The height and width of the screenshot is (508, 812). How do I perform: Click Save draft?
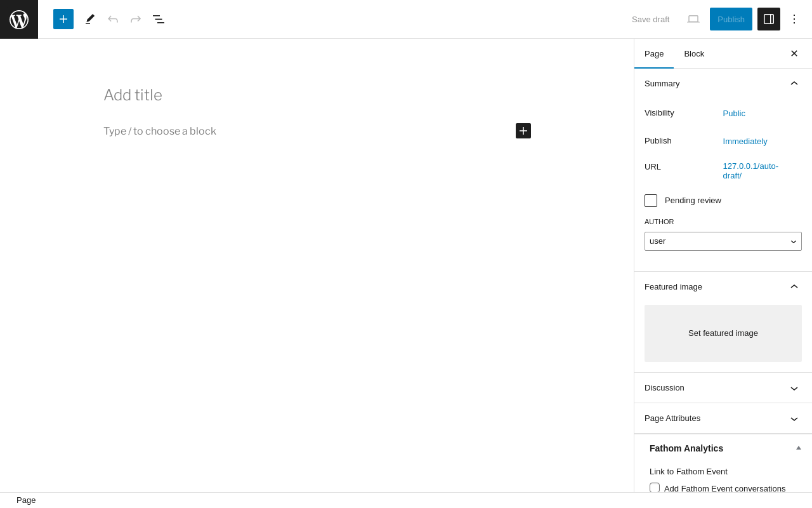[650, 19]
